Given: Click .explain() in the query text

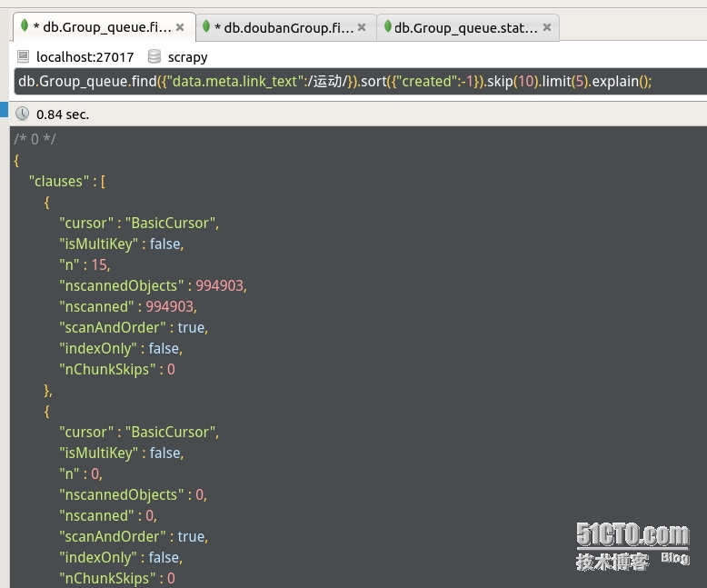Looking at the screenshot, I should pos(618,82).
